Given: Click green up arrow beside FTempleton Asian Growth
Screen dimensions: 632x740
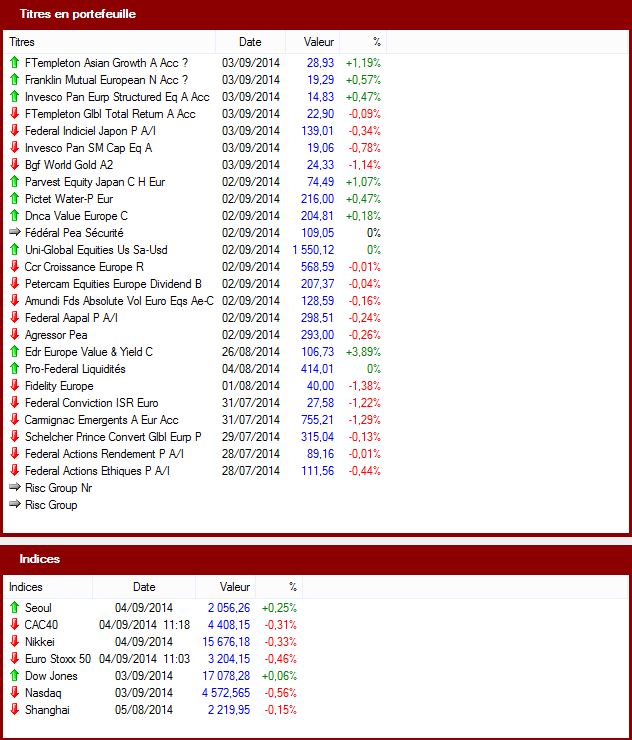Looking at the screenshot, I should click(15, 62).
